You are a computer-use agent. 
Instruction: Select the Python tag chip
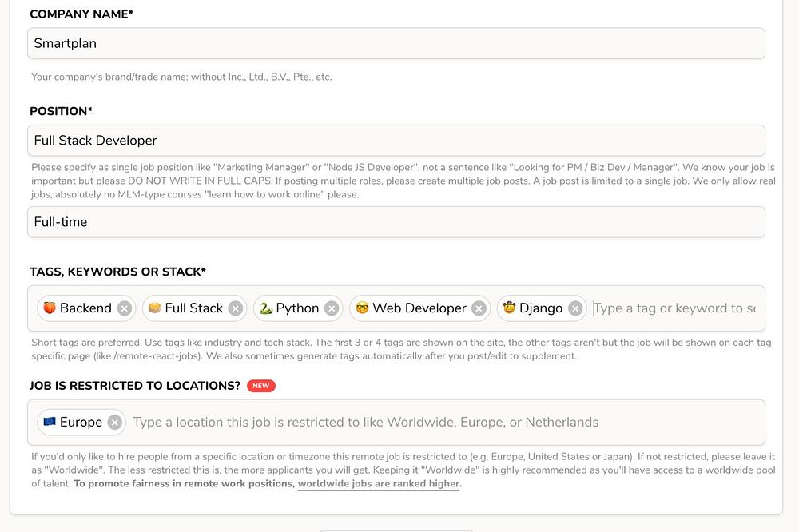coord(298,308)
